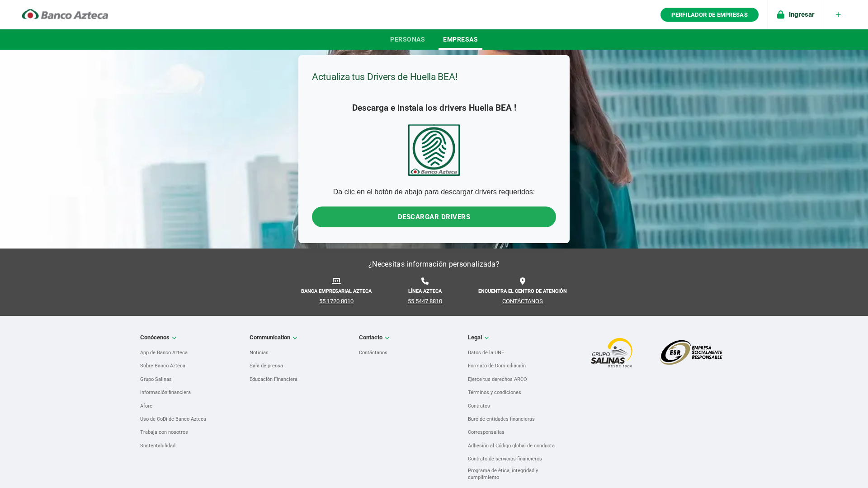Open Contrato de servicios financieros link
868x488 pixels.
tap(505, 459)
